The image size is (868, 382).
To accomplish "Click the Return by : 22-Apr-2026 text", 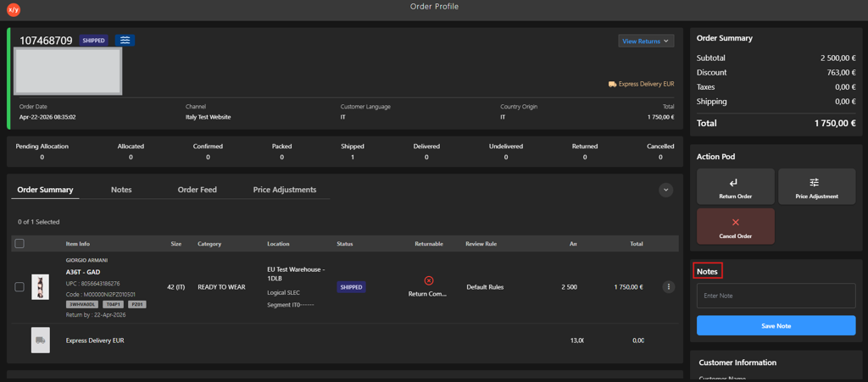I will pyautogui.click(x=95, y=314).
